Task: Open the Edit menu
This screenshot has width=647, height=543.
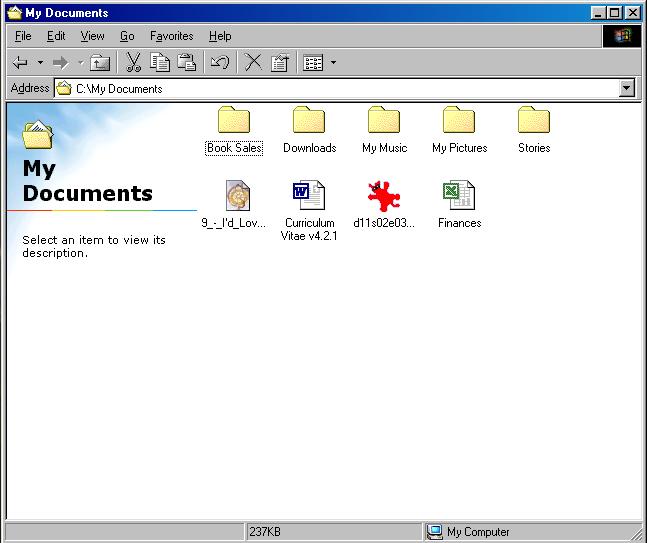Action: (x=56, y=36)
